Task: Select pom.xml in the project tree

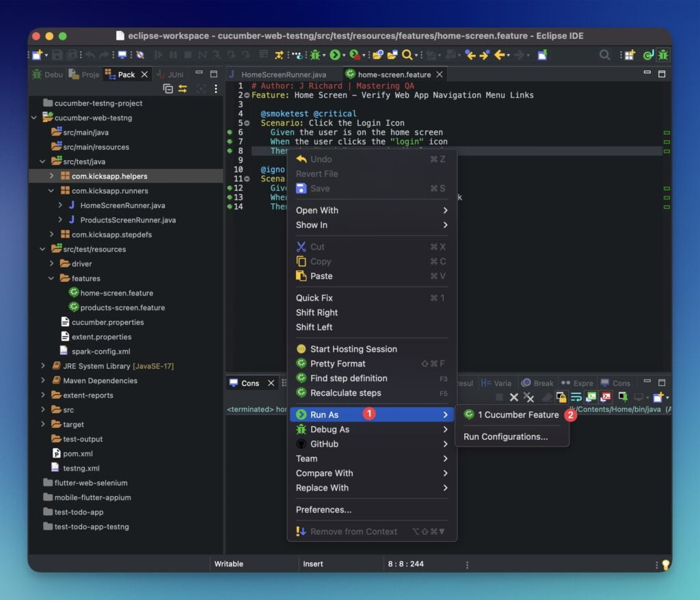Action: click(78, 454)
